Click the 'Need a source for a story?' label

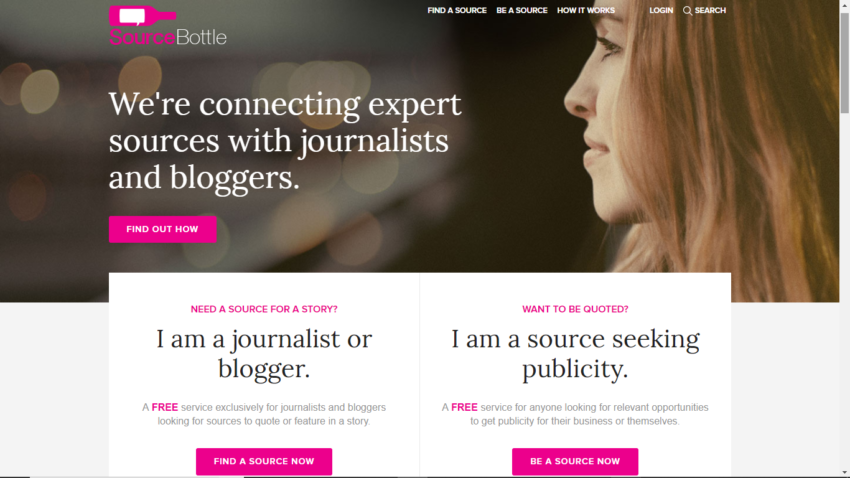[x=264, y=309]
